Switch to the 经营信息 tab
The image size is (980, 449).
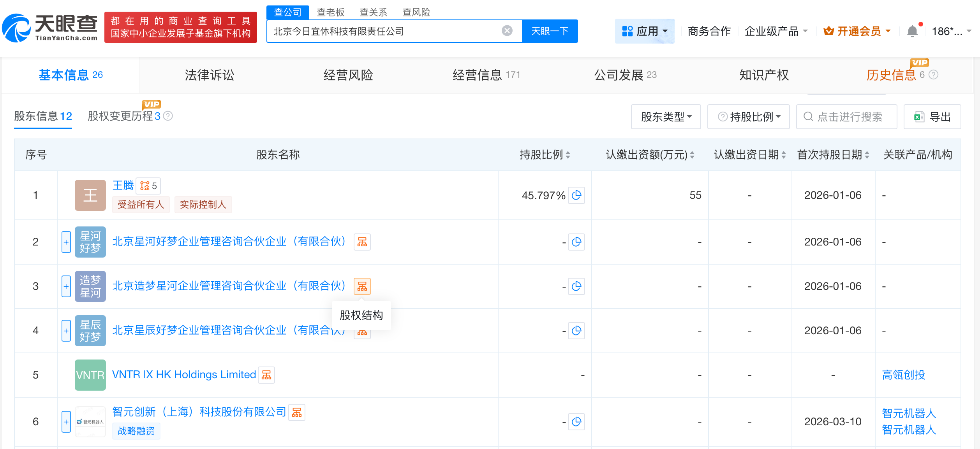click(x=486, y=75)
